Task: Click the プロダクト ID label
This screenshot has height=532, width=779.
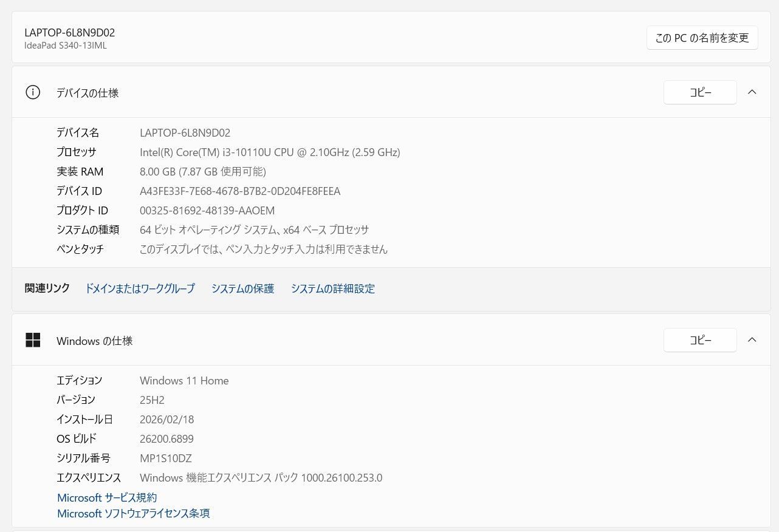Action: (x=83, y=210)
